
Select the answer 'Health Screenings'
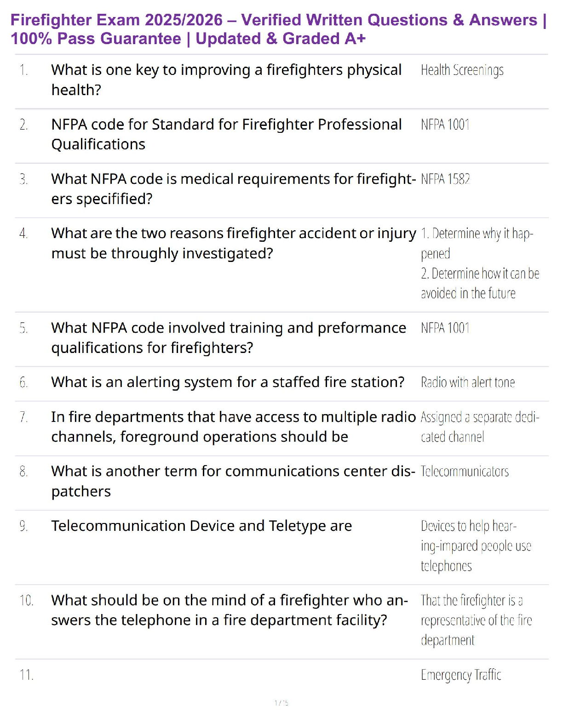coord(462,70)
